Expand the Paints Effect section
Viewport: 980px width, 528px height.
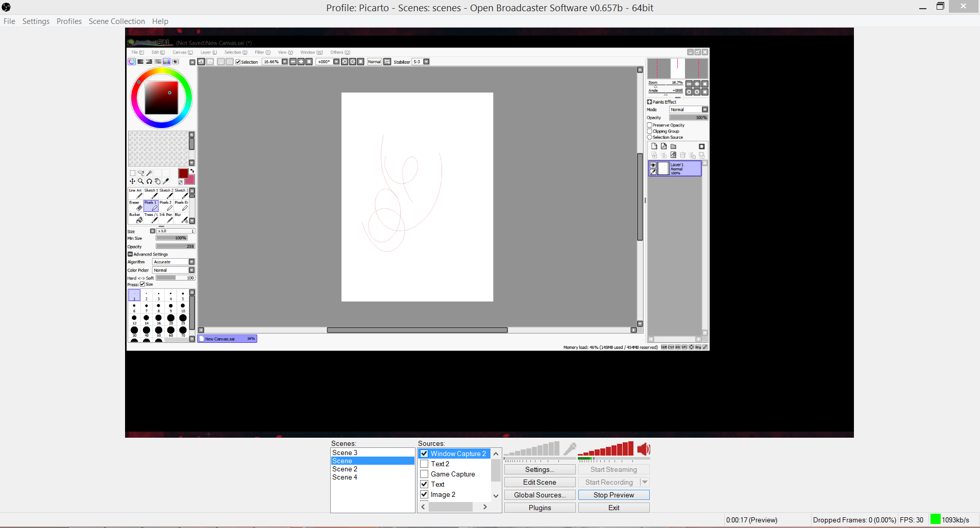pyautogui.click(x=650, y=102)
